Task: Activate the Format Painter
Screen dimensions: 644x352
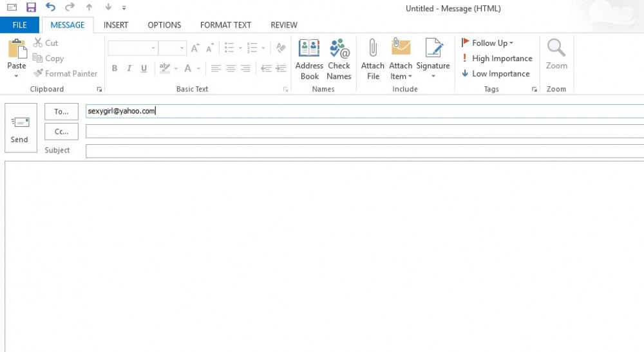Action: pyautogui.click(x=65, y=73)
